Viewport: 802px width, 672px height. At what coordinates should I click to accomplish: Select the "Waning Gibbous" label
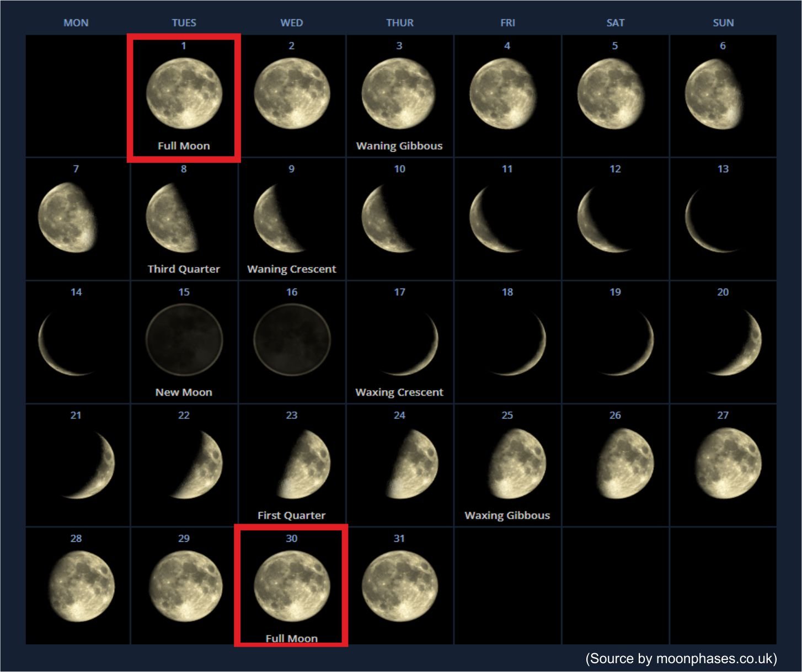[x=399, y=146]
